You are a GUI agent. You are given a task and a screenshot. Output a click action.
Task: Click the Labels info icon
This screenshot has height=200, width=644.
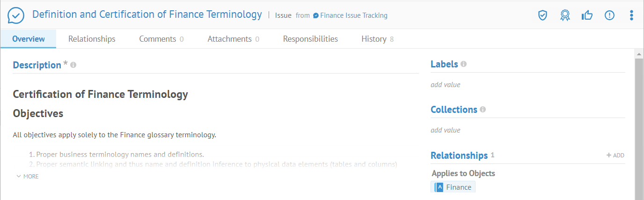click(463, 64)
